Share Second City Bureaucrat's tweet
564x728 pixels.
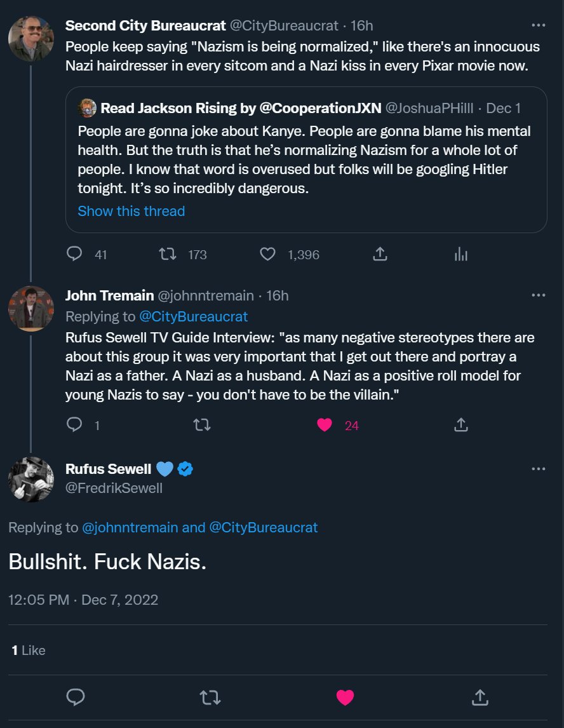[x=380, y=254]
